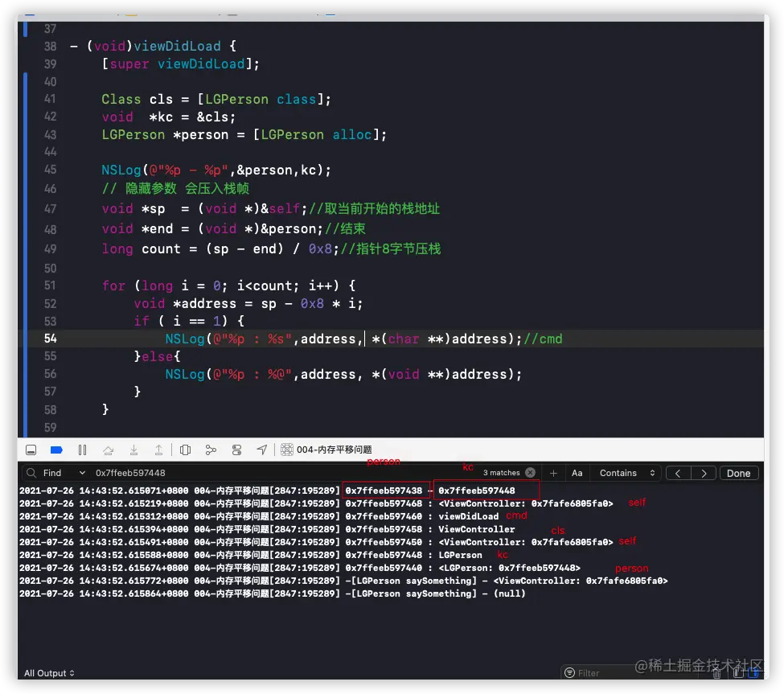784x694 pixels.
Task: Click the console line with '<LGPerson: 0x7ffeeb597448>'
Action: click(x=299, y=568)
